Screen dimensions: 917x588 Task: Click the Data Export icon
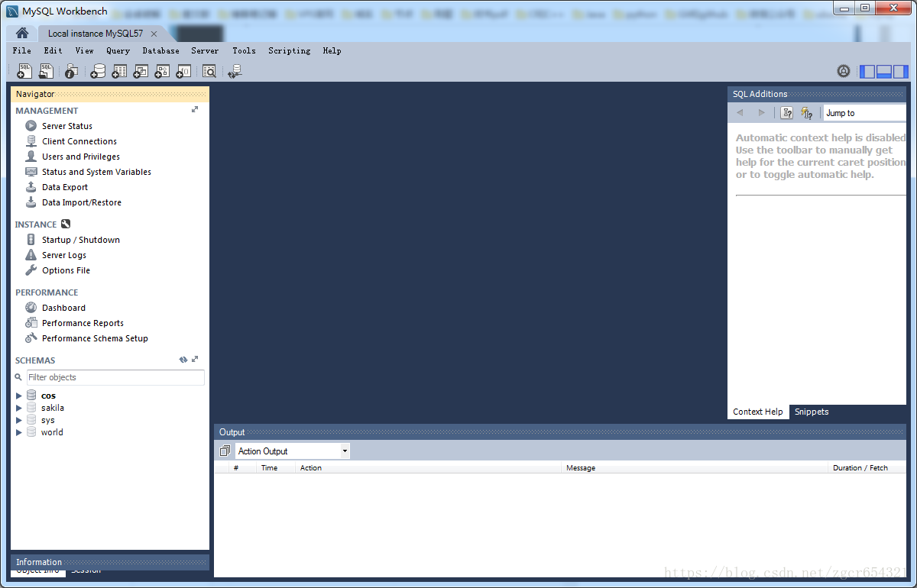31,187
